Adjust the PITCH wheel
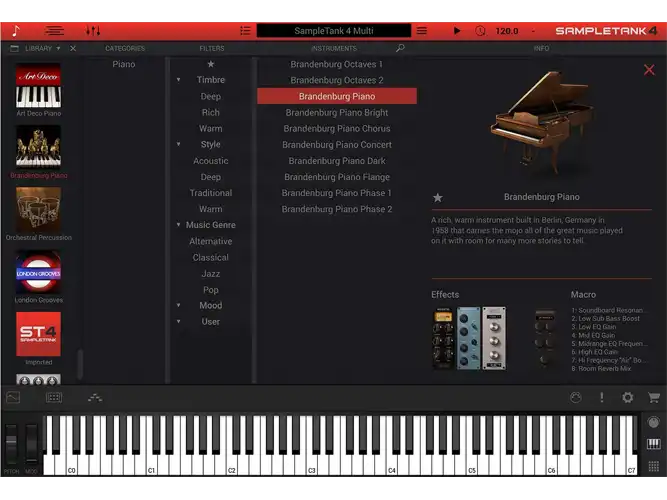This screenshot has width=667, height=500. pyautogui.click(x=11, y=443)
